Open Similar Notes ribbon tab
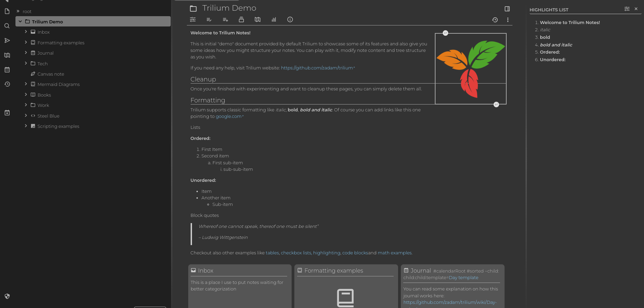Image resolution: width=644 pixels, height=308 pixels. click(x=274, y=20)
